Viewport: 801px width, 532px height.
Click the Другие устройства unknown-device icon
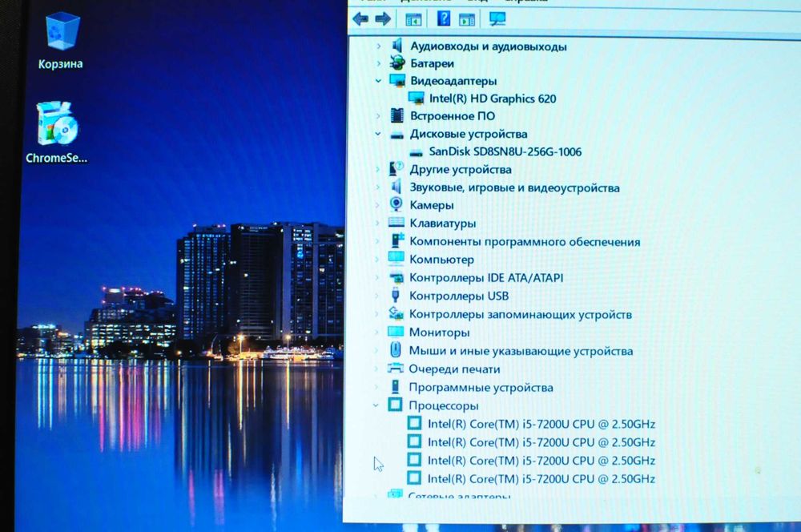tap(396, 168)
